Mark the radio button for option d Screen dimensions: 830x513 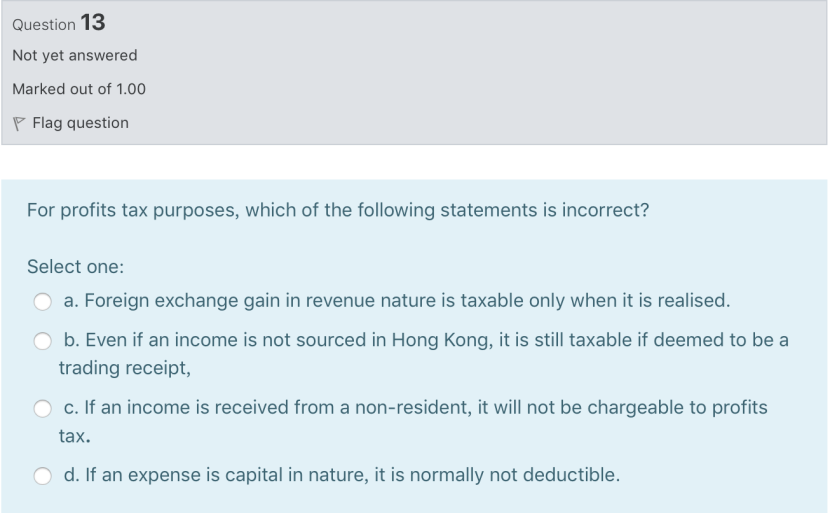[x=44, y=476]
